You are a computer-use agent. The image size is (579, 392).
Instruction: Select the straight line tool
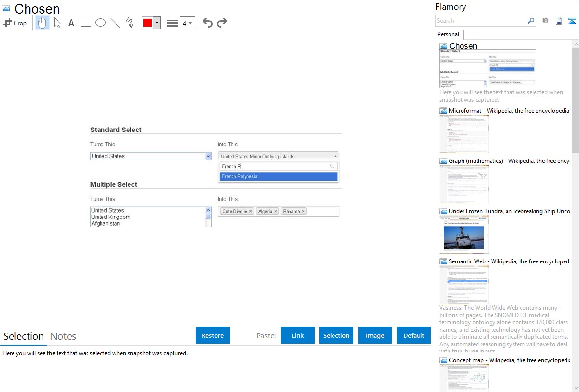click(115, 23)
